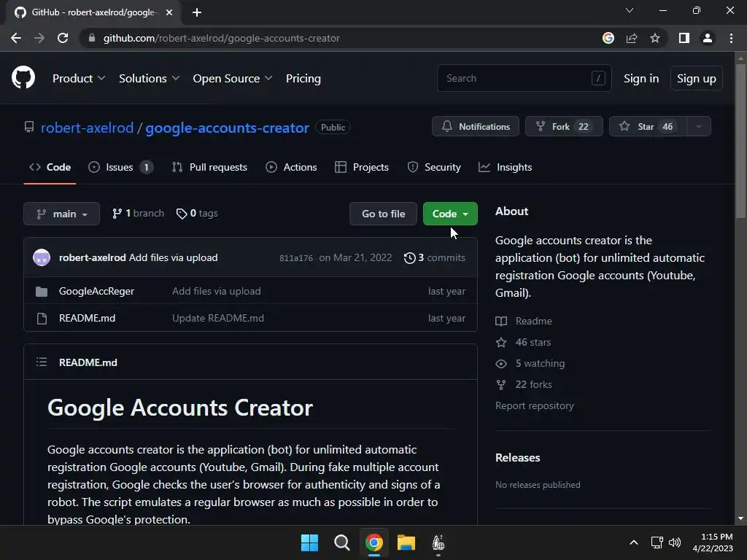Open google-accounts-creator repository link
Screen dimensions: 747x560
click(x=228, y=128)
